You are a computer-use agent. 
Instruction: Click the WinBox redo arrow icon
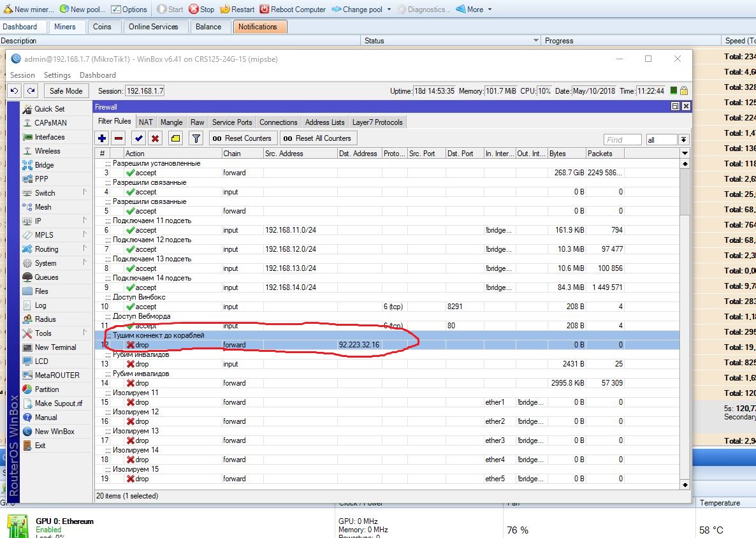tap(31, 91)
